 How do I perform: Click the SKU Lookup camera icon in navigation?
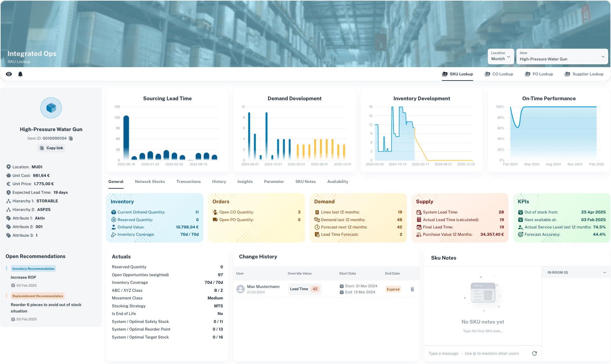click(x=444, y=74)
